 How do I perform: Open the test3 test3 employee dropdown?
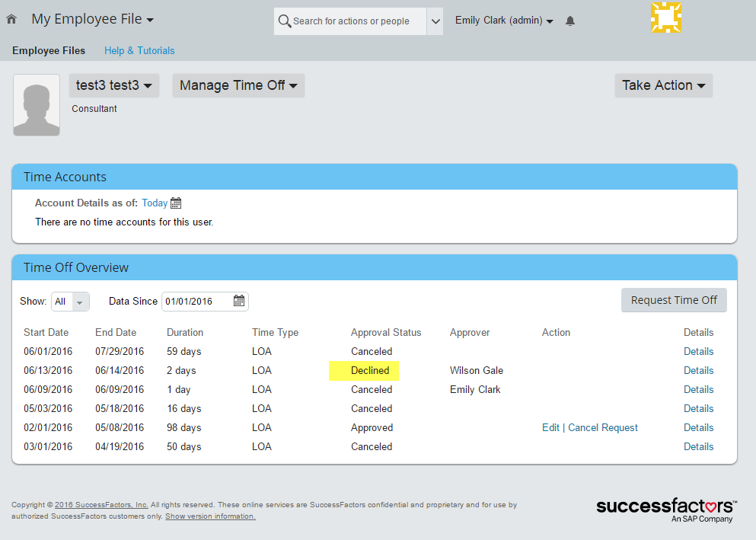click(x=113, y=85)
